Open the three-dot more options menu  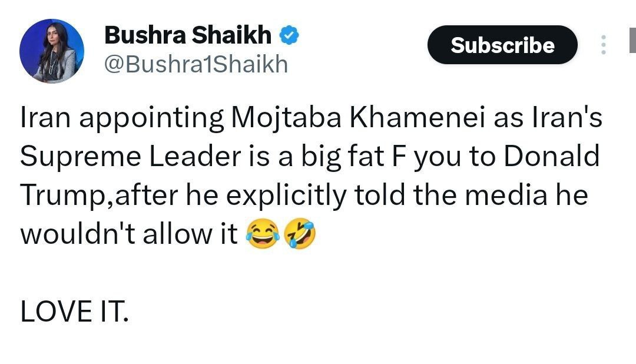point(603,45)
